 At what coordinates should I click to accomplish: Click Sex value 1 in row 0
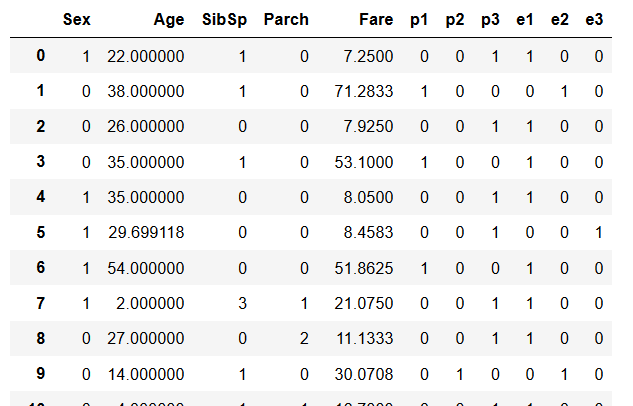pyautogui.click(x=86, y=56)
